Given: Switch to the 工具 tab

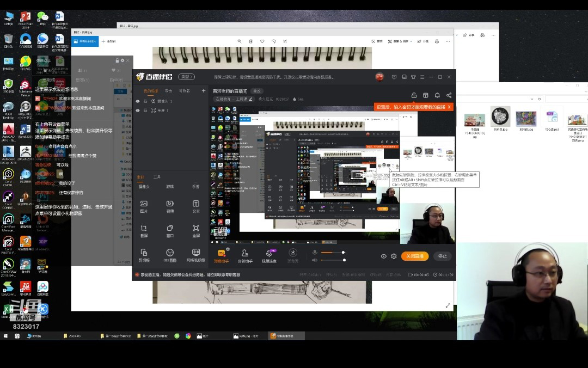Looking at the screenshot, I should pyautogui.click(x=157, y=177).
